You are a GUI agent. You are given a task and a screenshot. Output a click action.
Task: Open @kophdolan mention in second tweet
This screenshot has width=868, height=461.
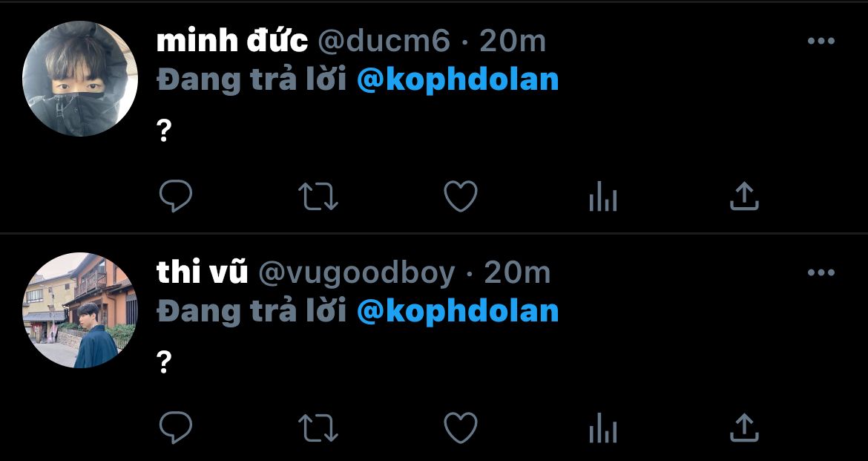tap(458, 313)
